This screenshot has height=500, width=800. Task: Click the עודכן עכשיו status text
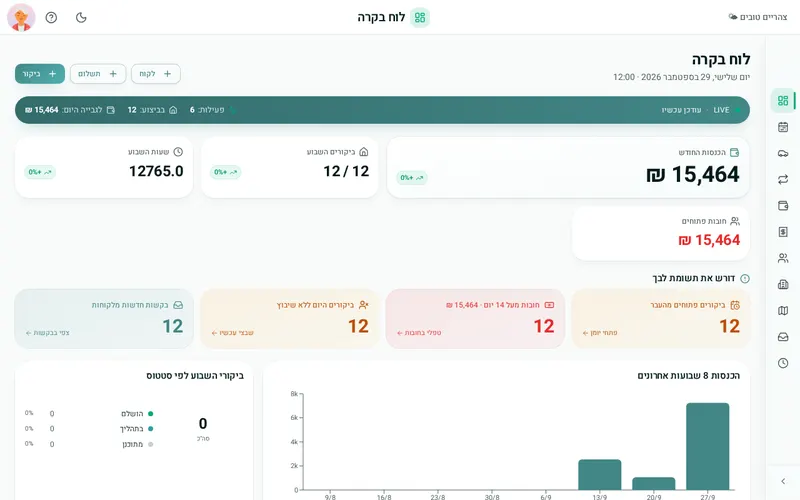(x=681, y=110)
